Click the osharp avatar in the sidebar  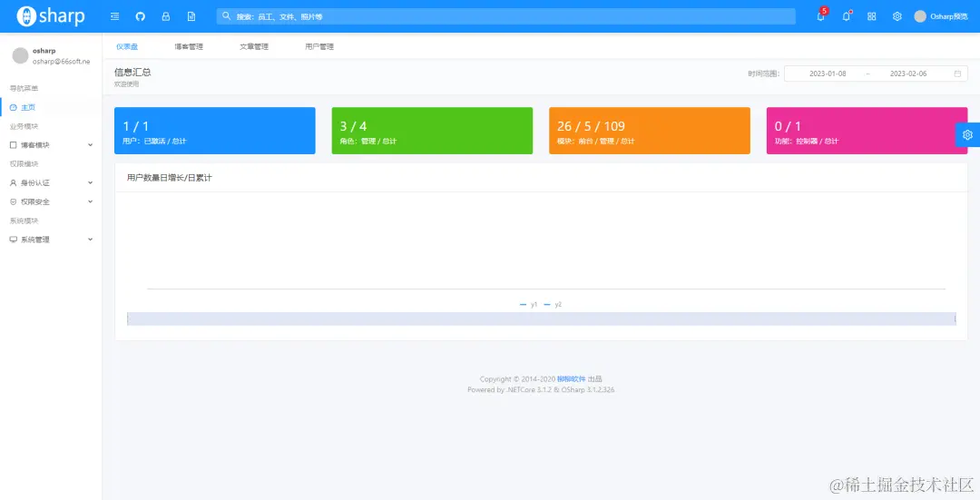tap(21, 55)
